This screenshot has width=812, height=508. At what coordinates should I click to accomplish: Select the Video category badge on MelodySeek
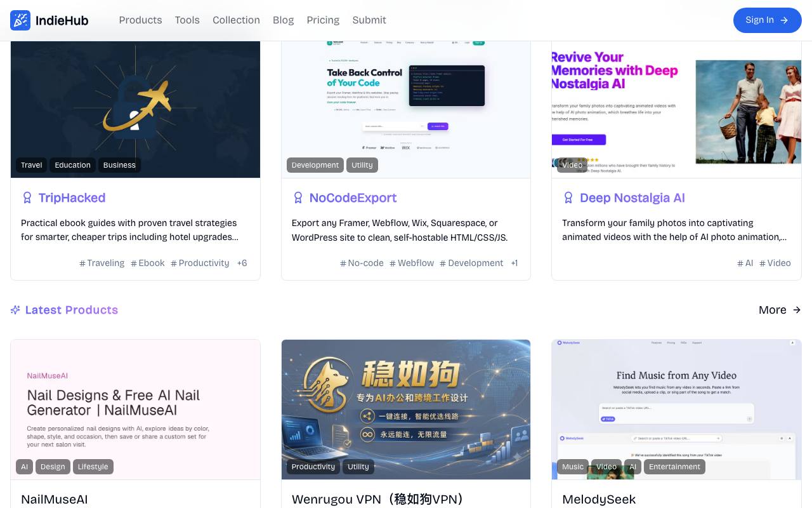(606, 467)
